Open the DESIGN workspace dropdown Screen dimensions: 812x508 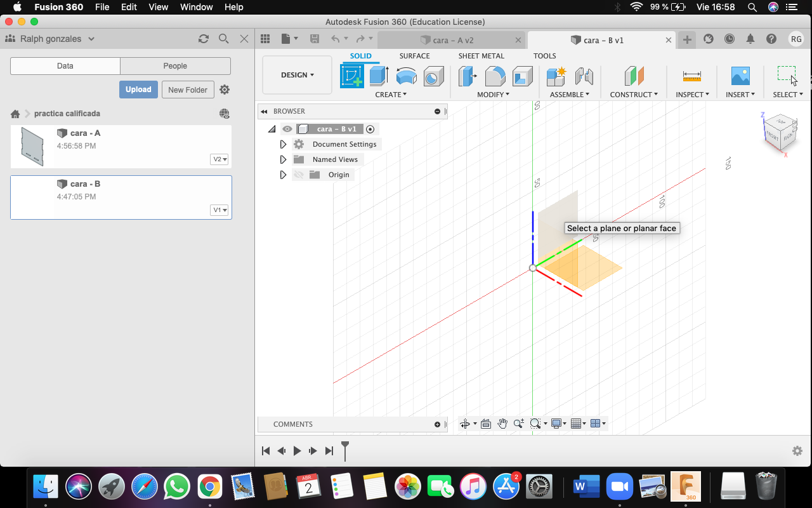297,75
